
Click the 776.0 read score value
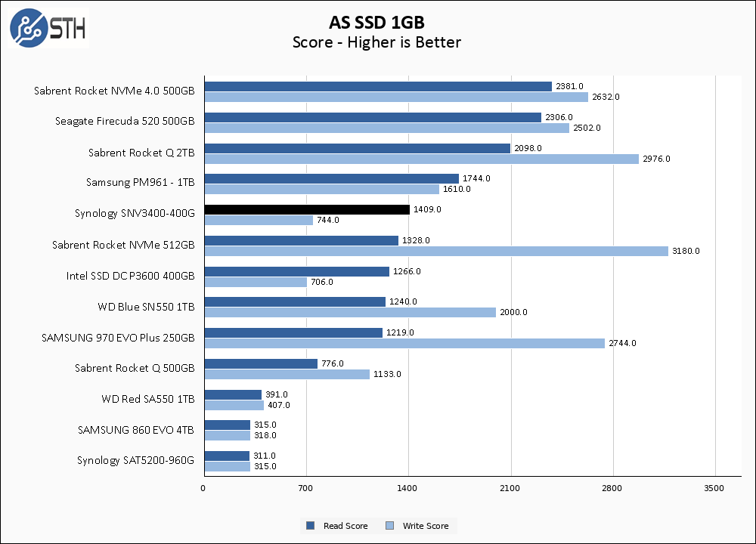click(x=333, y=363)
